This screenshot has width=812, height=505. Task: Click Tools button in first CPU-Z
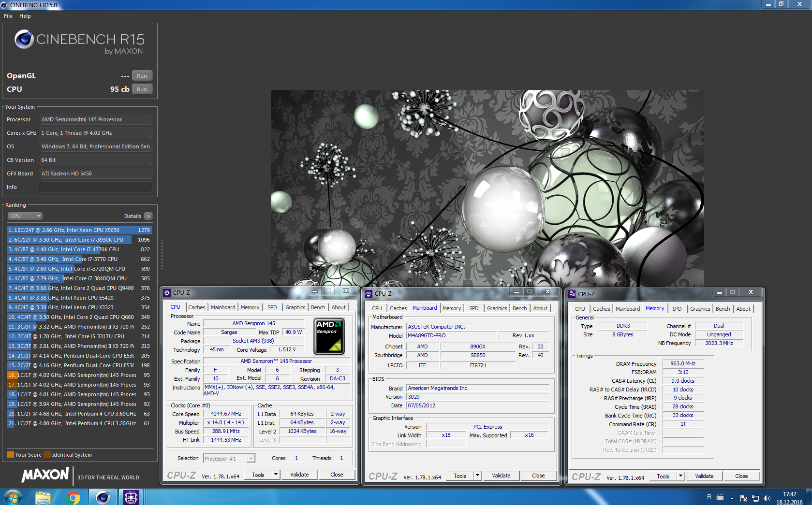coord(258,475)
